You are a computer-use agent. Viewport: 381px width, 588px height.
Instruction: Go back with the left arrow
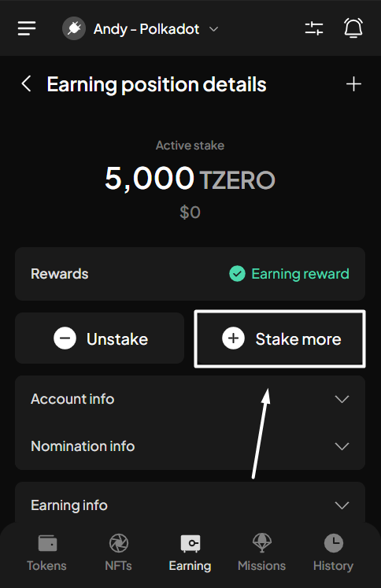pyautogui.click(x=26, y=83)
